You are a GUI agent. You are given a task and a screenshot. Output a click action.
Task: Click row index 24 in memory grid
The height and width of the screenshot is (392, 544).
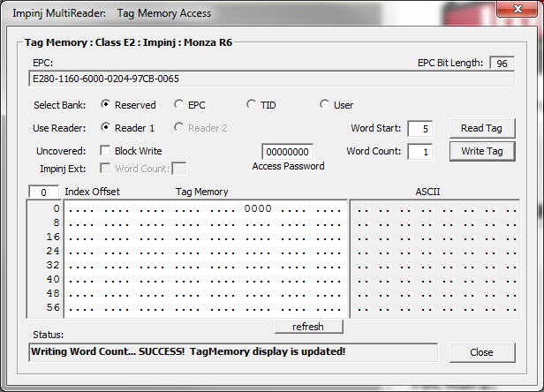point(53,251)
